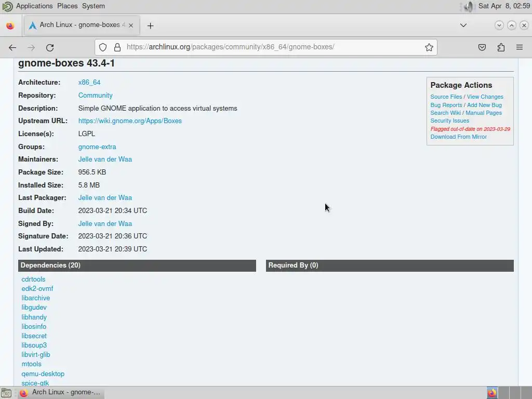Click the clock showing Sat Apr 8
The width and height of the screenshot is (532, 399).
[x=504, y=6]
